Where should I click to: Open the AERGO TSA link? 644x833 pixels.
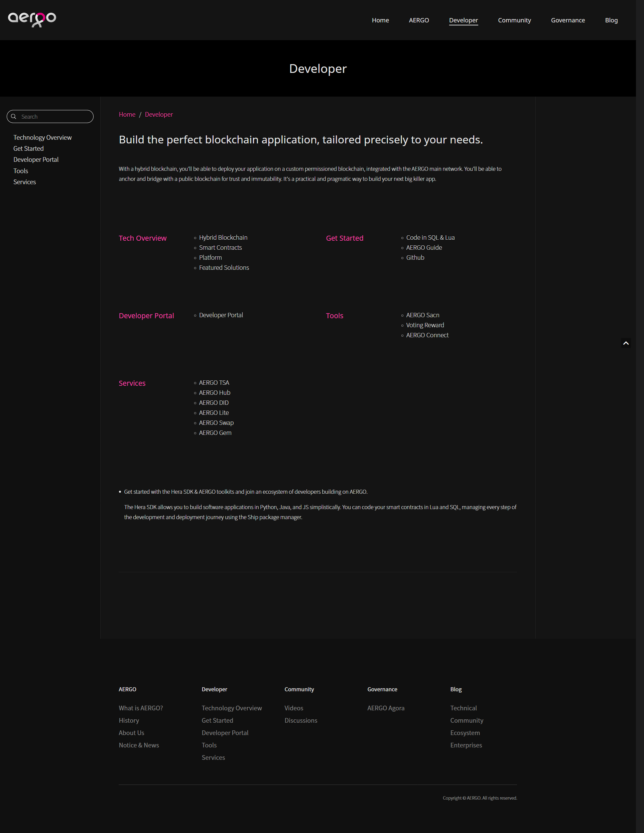point(214,382)
